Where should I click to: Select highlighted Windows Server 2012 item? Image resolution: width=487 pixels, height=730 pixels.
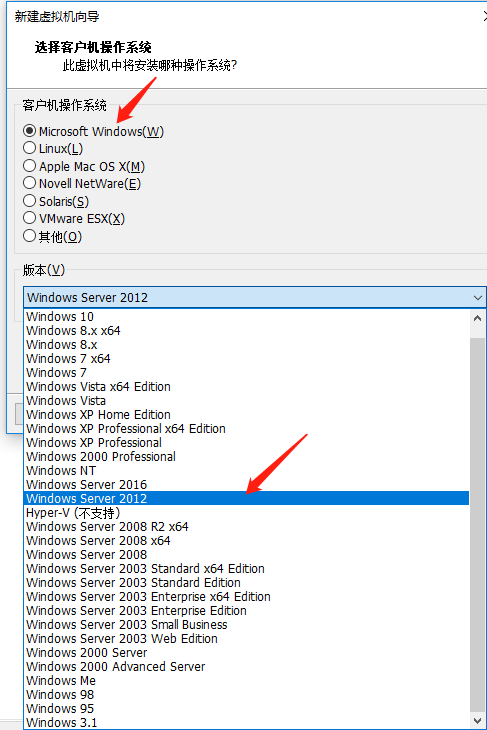point(246,498)
